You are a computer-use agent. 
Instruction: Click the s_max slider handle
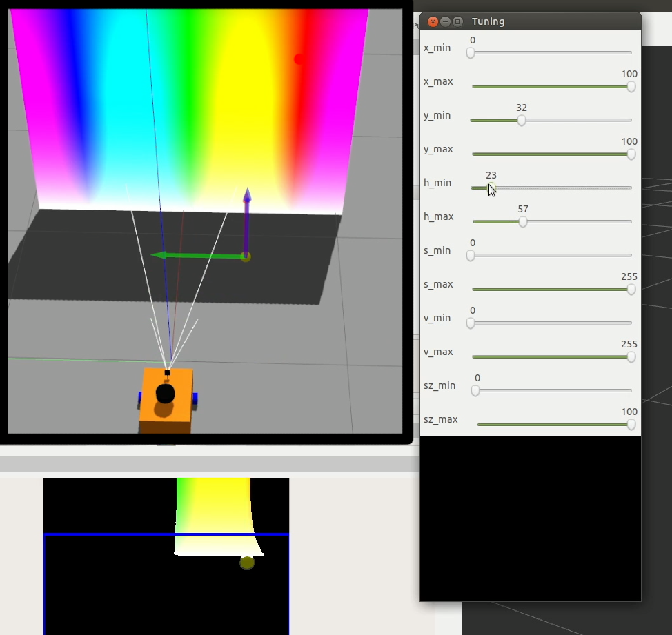pos(631,289)
